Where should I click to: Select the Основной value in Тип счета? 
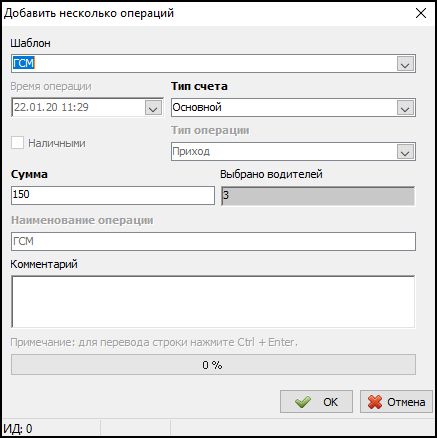197,107
